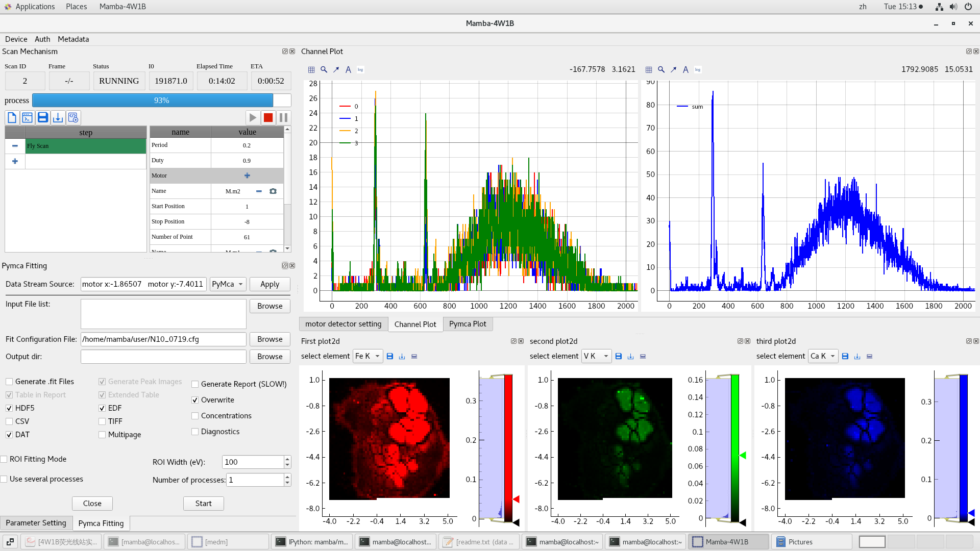Open the Ca K element dropdown
This screenshot has height=551, width=980.
coord(823,356)
